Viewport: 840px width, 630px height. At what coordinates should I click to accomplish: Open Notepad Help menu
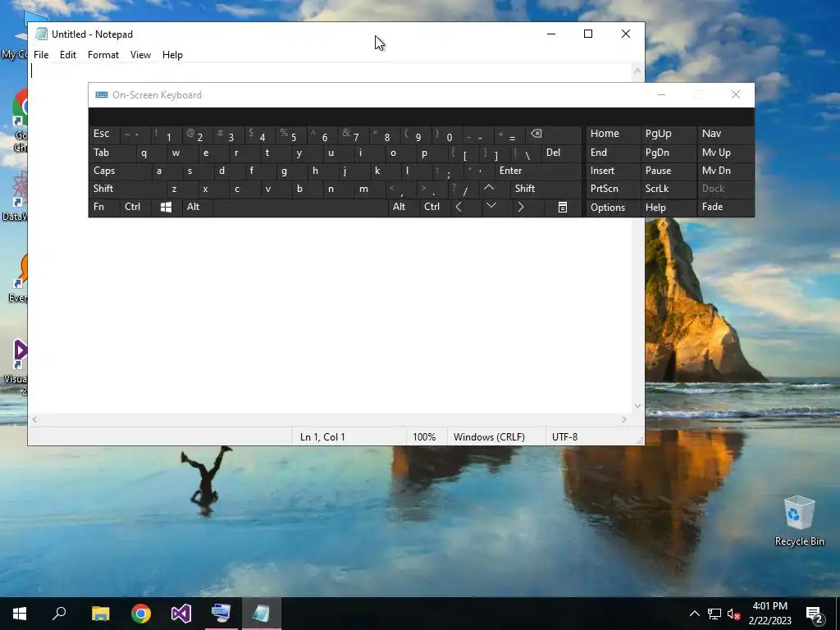[x=172, y=55]
